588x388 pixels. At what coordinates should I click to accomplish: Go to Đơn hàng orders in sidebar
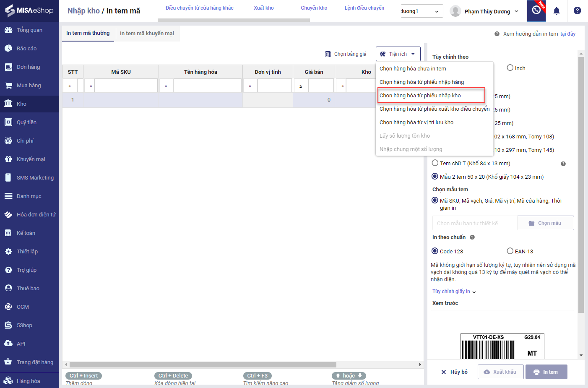coord(28,67)
